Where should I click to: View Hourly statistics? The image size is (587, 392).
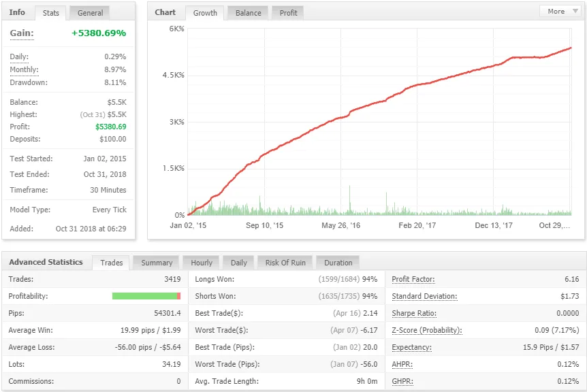click(x=201, y=263)
